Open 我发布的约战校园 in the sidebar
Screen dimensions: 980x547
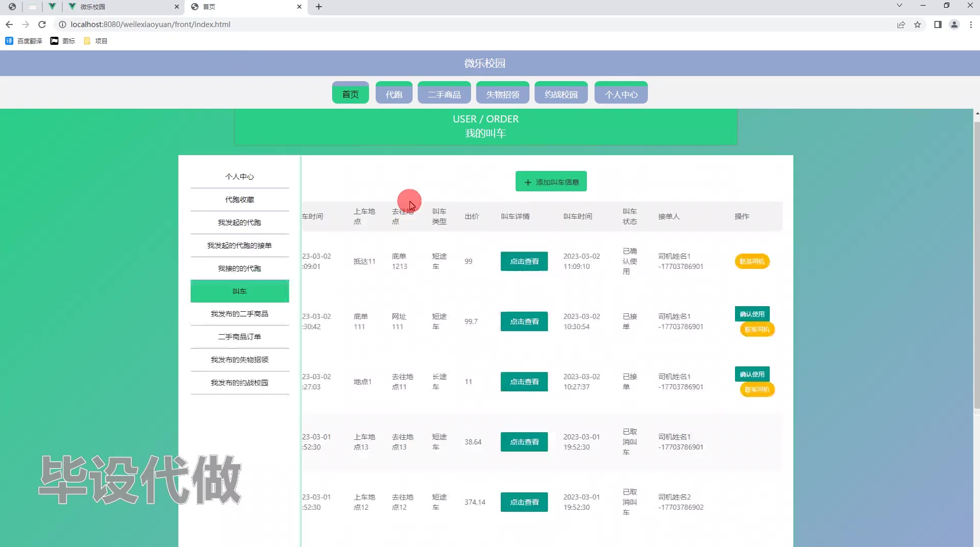click(x=239, y=383)
